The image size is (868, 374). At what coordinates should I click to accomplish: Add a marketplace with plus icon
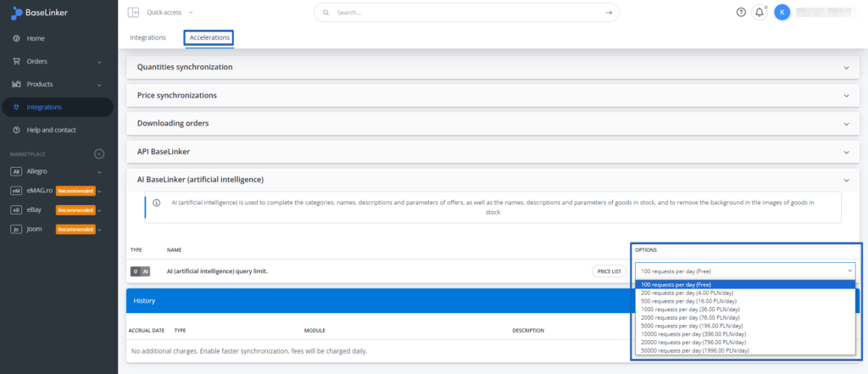[99, 154]
